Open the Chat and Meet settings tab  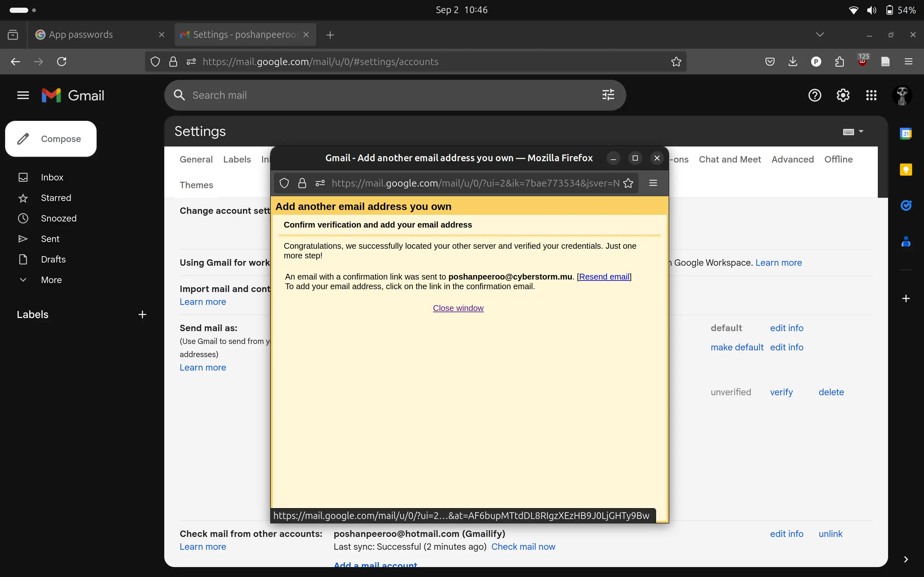(729, 159)
